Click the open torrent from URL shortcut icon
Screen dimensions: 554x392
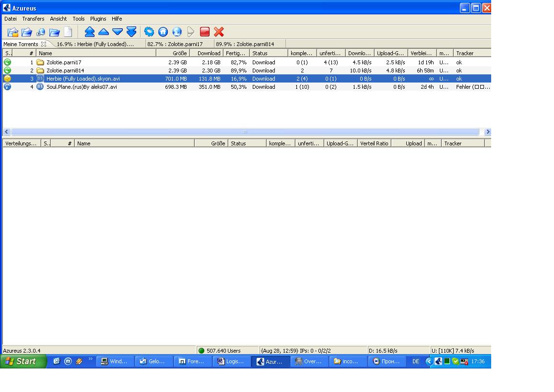point(41,32)
